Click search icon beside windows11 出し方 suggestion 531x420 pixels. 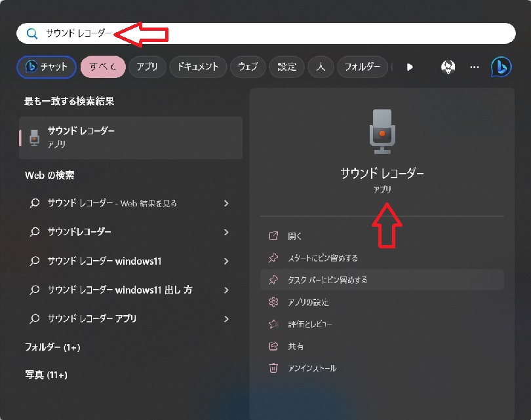[35, 290]
